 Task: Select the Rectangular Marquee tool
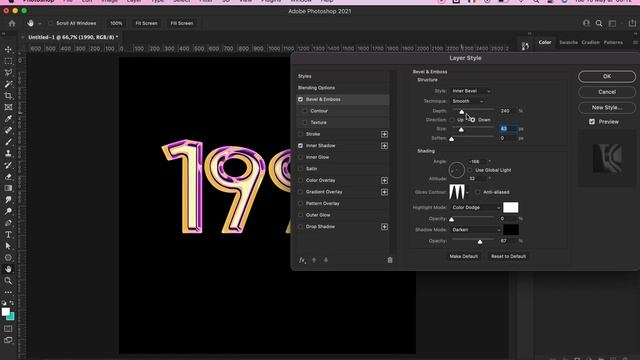8,61
